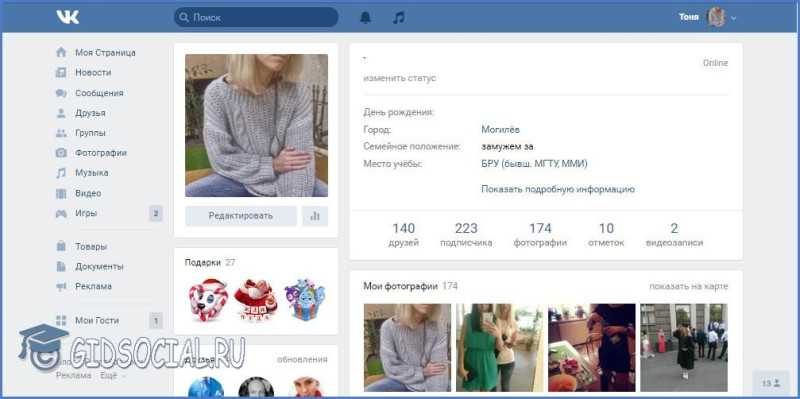Click the изменить статус link
The height and width of the screenshot is (399, 800).
click(399, 78)
